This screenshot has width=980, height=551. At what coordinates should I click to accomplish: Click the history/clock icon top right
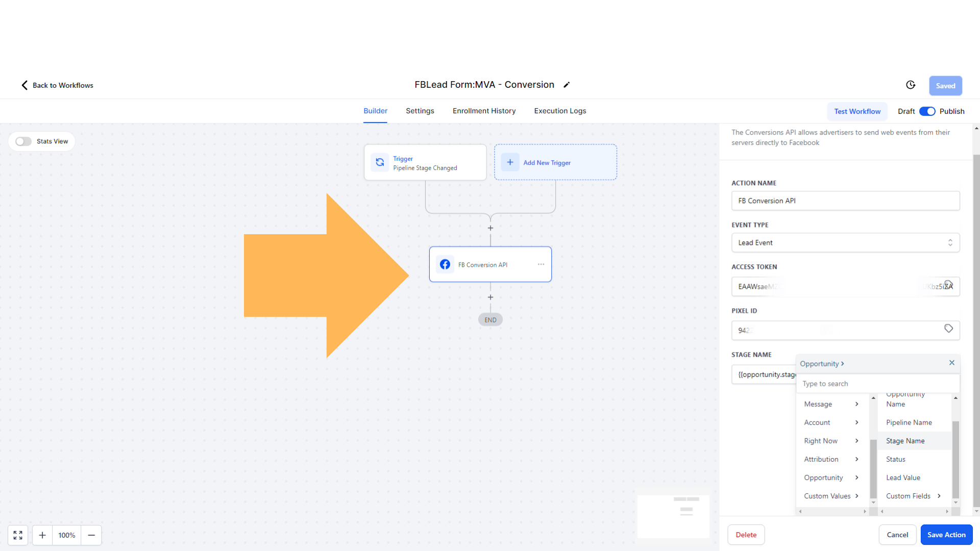pos(911,84)
